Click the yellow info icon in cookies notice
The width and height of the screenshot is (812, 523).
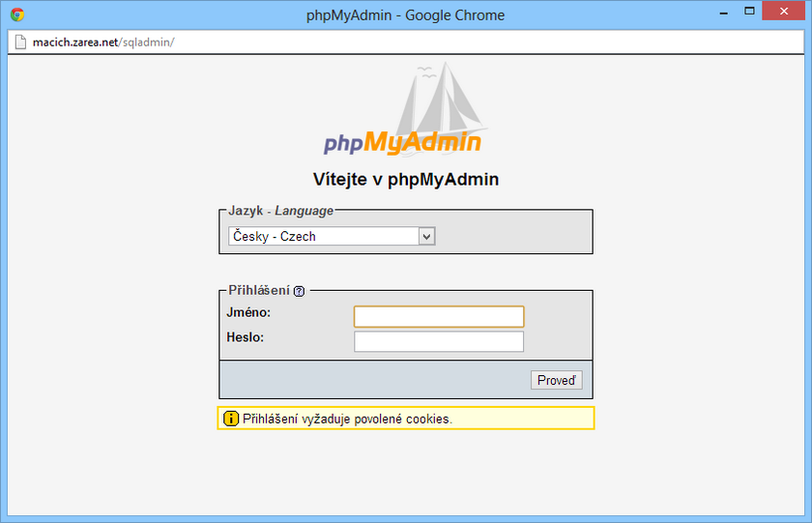pyautogui.click(x=230, y=419)
